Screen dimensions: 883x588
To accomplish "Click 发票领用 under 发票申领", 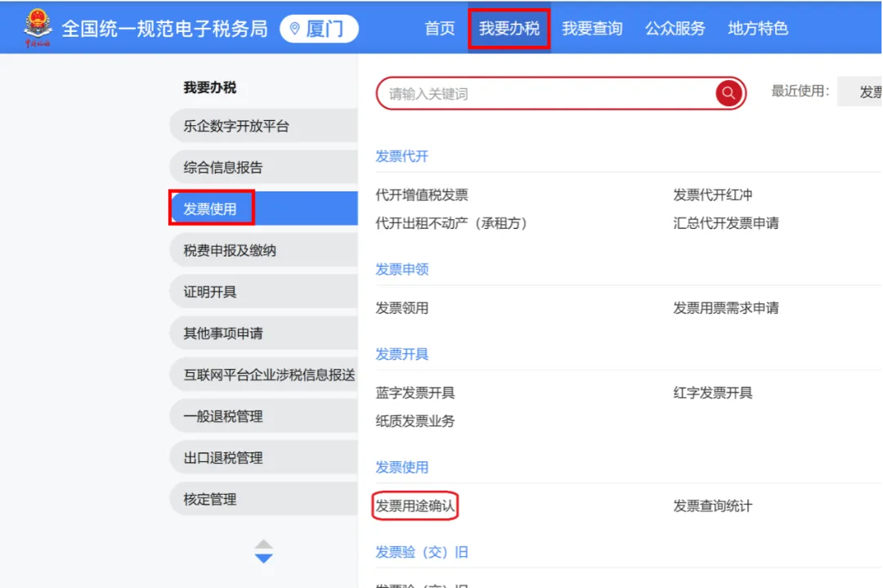I will click(401, 307).
